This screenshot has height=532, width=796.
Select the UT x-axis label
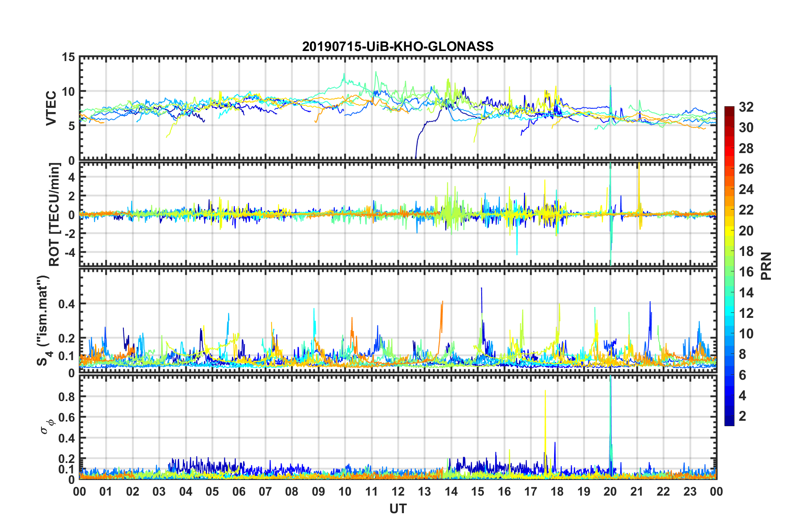[398, 508]
